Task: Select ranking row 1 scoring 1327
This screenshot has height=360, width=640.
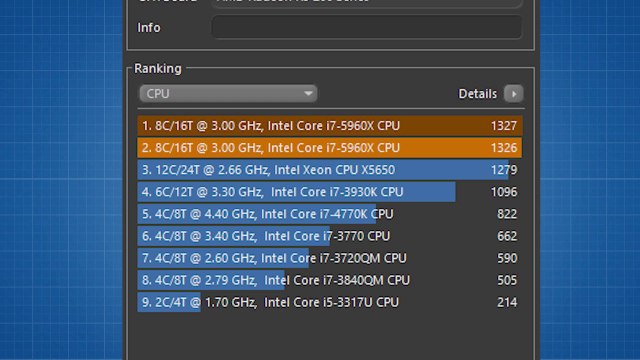Action: pos(330,126)
